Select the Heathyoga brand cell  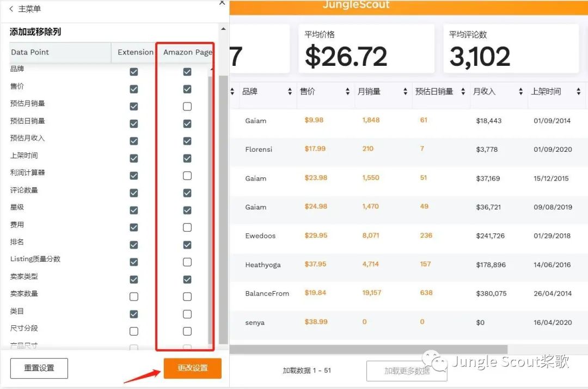pyautogui.click(x=263, y=265)
